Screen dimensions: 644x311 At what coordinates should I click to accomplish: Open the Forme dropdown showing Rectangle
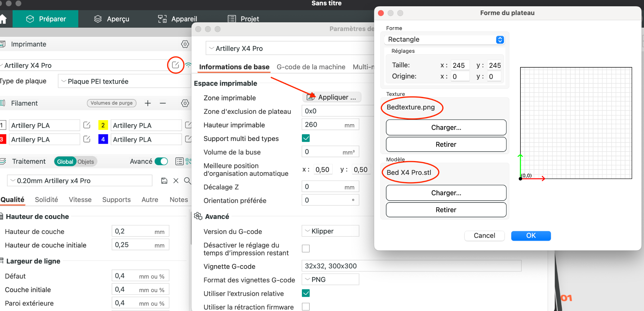[444, 40]
